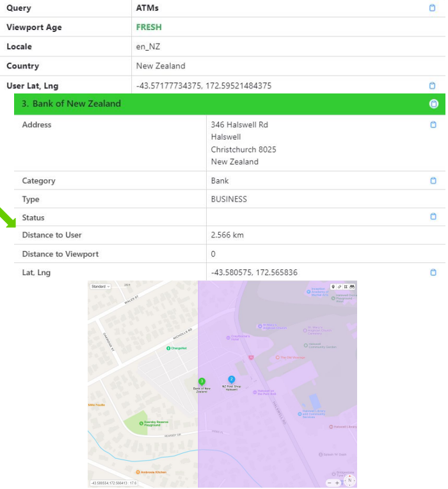Copy the Query value ATMs
The height and width of the screenshot is (489, 448).
click(432, 8)
